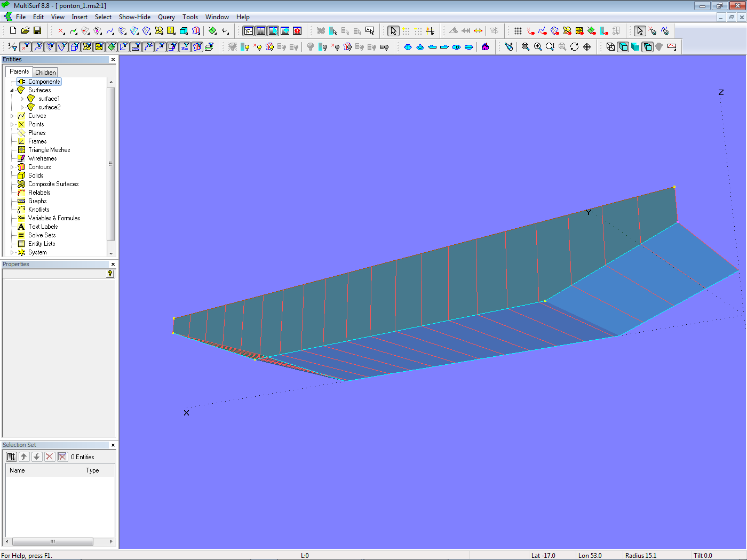Toggle wireframe cube display mode
The image size is (747, 560).
coord(610,47)
